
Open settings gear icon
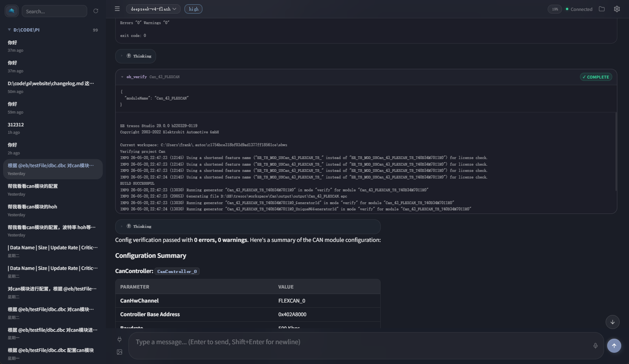617,9
